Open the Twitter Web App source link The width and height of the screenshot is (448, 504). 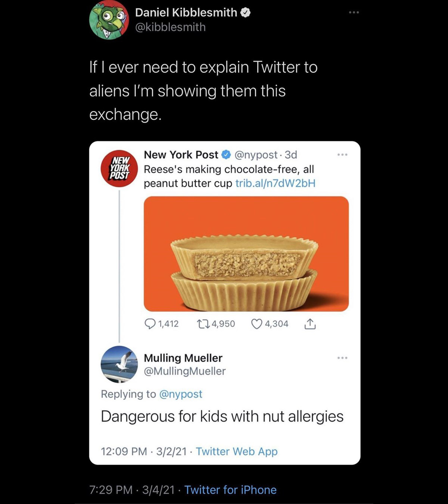237,451
